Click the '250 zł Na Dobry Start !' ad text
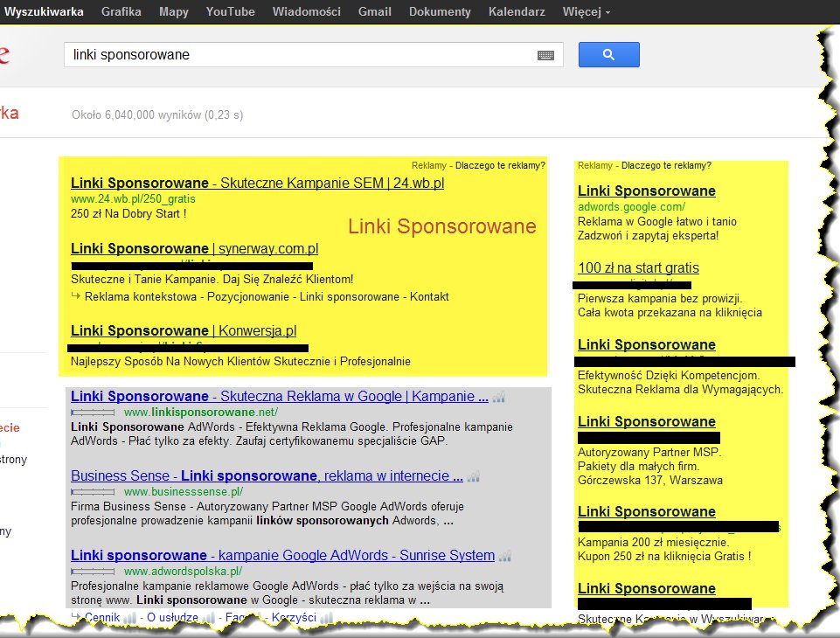This screenshot has height=638, width=840. (128, 214)
